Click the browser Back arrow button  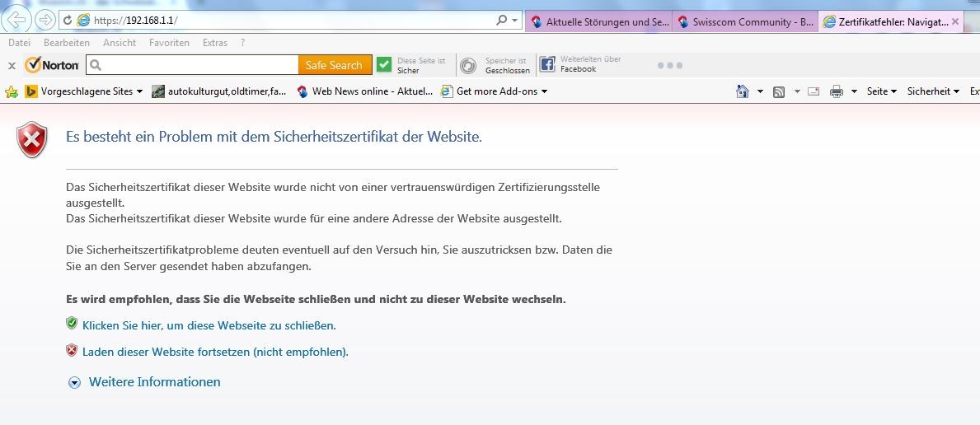tap(18, 20)
